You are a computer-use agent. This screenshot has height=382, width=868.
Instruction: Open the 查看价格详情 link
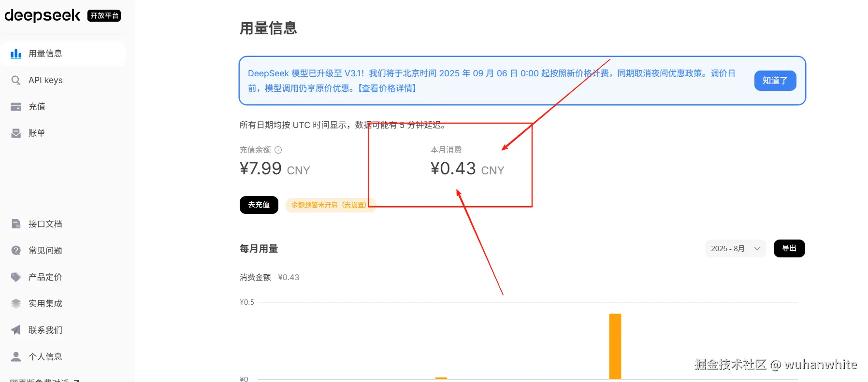click(388, 88)
